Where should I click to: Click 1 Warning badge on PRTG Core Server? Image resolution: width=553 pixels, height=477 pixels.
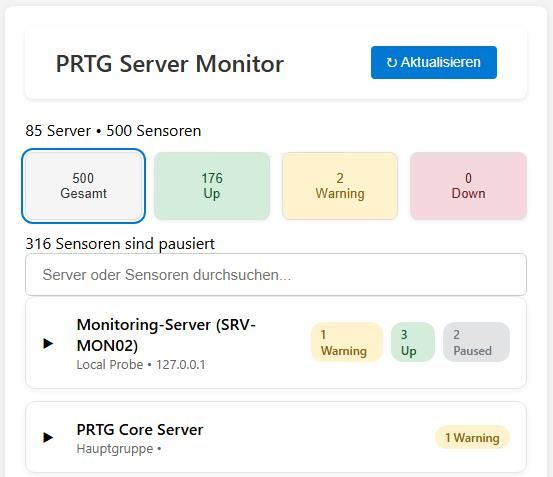[x=473, y=438]
